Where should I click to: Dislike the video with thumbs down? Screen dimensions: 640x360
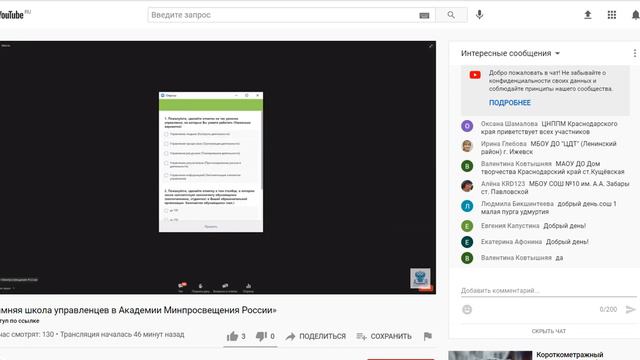click(x=261, y=336)
